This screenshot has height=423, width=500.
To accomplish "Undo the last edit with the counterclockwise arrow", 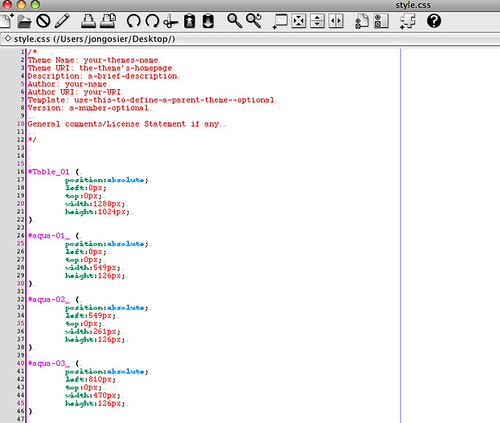I will pos(133,21).
